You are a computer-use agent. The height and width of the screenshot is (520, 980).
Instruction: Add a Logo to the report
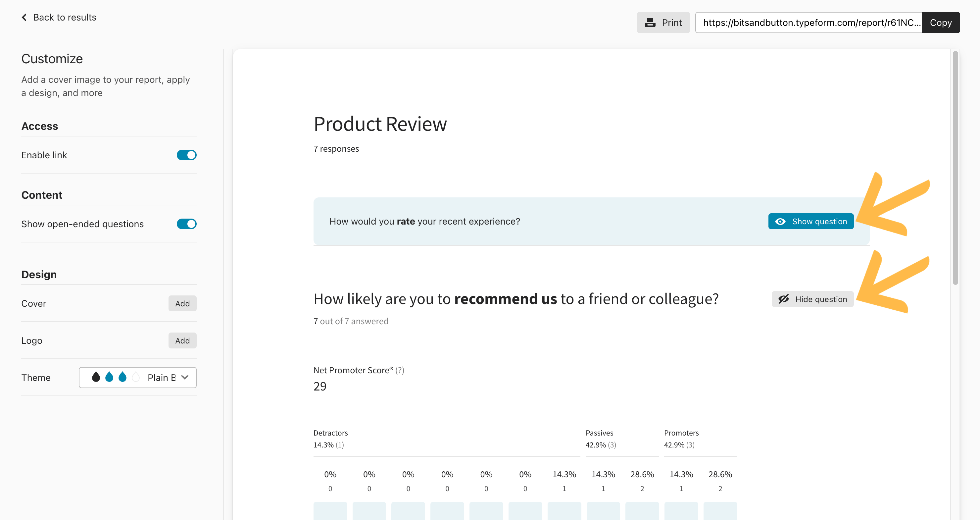pyautogui.click(x=182, y=340)
